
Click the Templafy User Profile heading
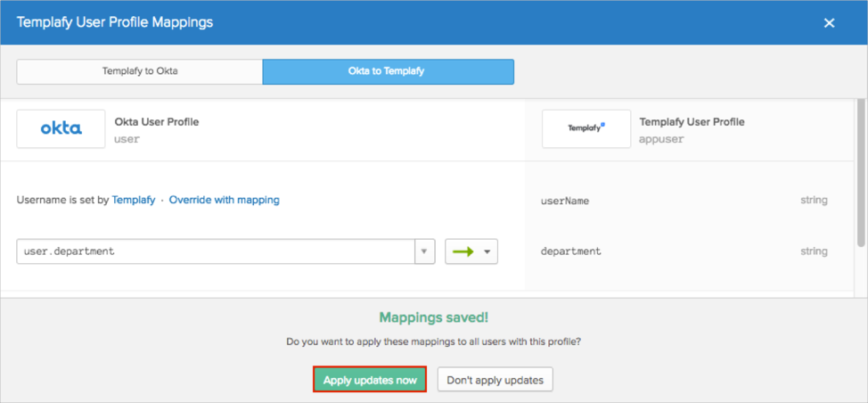[692, 121]
